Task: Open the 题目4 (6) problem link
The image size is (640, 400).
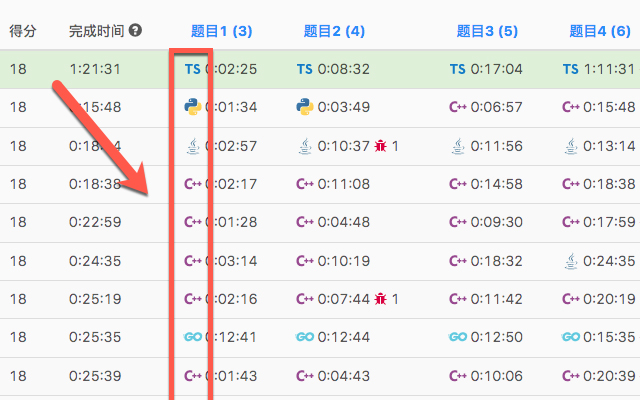Action: 600,31
